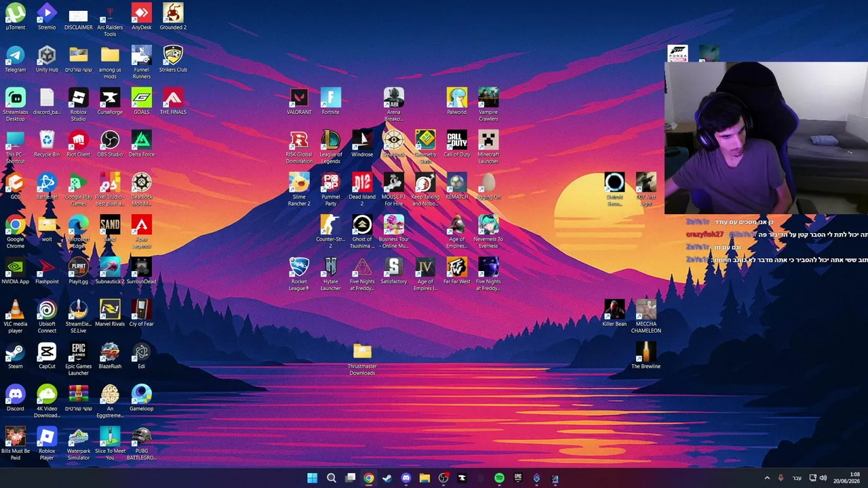Select the VALORANT game icon
This screenshot has height=488, width=868.
point(299,102)
